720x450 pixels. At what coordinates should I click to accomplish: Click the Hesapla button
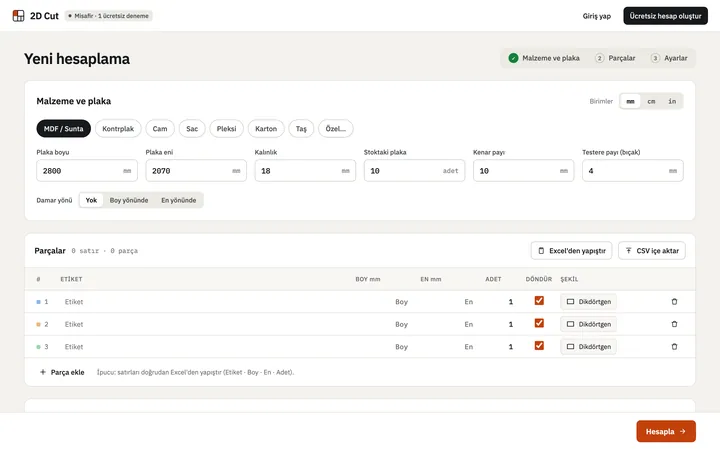(666, 431)
